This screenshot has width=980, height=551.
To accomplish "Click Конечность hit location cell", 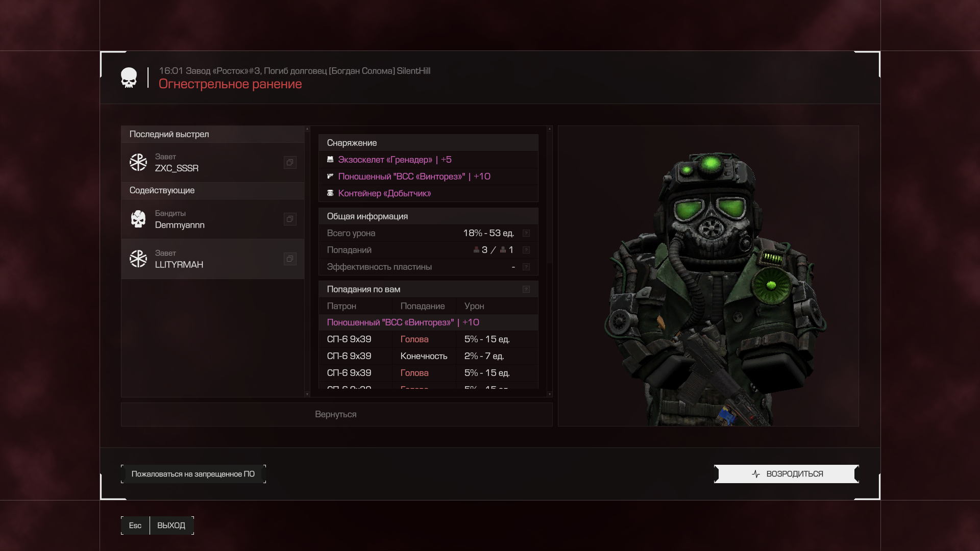I will click(x=424, y=356).
